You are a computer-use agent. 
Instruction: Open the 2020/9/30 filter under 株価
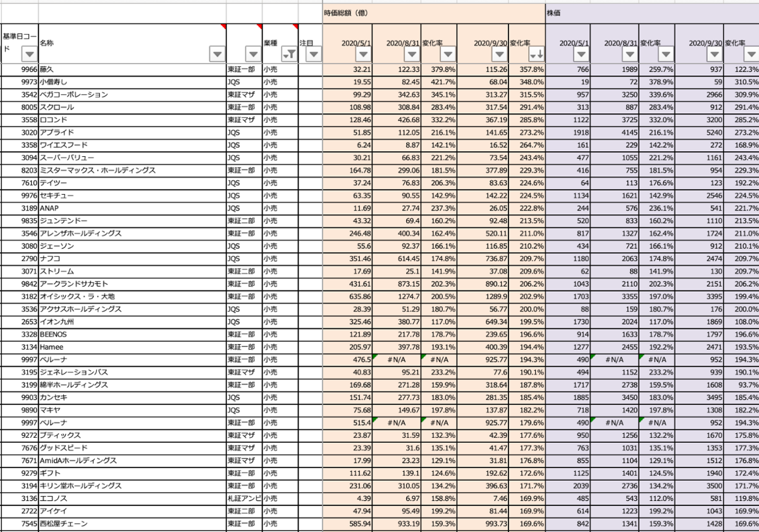tap(715, 54)
